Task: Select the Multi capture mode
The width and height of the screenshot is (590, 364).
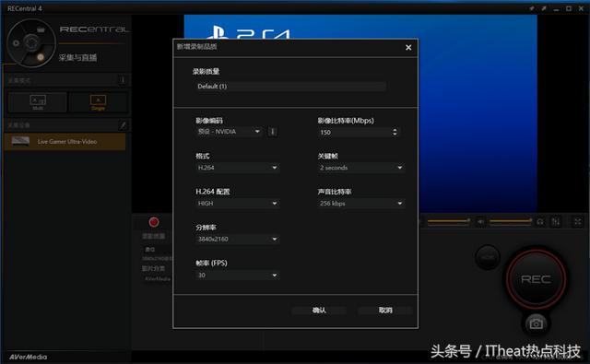Action: (x=38, y=102)
